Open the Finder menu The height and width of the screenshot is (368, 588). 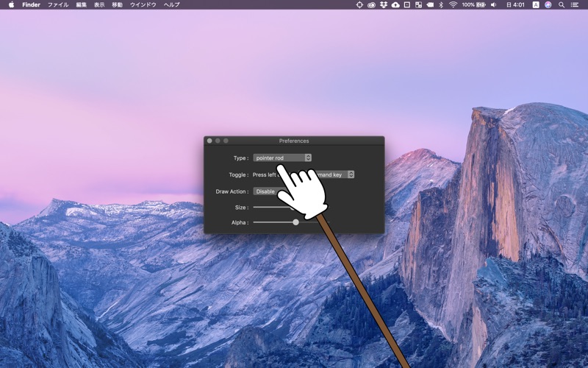[x=31, y=4]
